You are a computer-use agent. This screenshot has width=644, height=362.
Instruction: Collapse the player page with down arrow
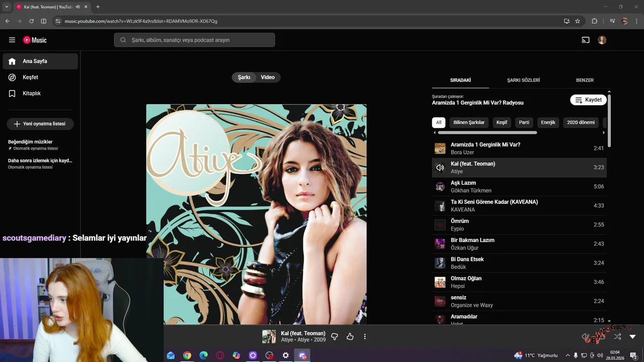(633, 336)
